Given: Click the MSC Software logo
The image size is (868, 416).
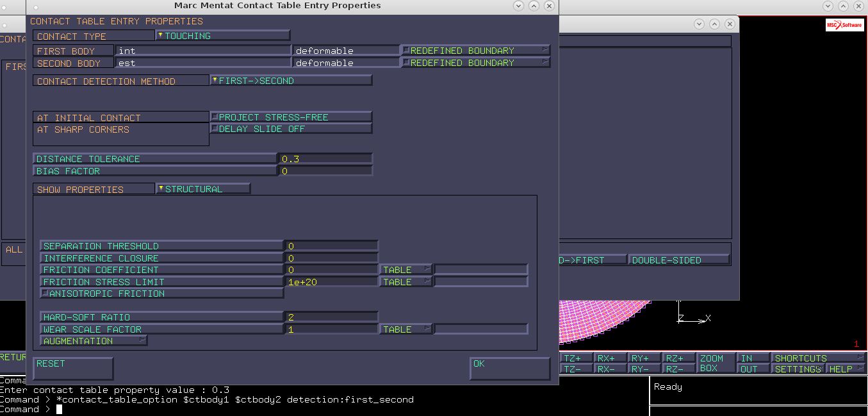Looking at the screenshot, I should pyautogui.click(x=844, y=25).
